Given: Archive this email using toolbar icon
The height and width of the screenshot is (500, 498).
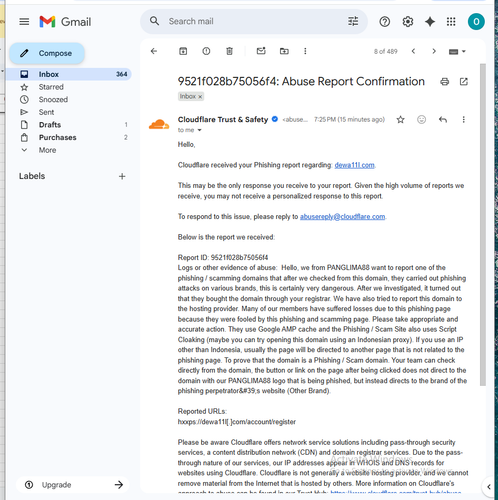Looking at the screenshot, I should pos(183,51).
